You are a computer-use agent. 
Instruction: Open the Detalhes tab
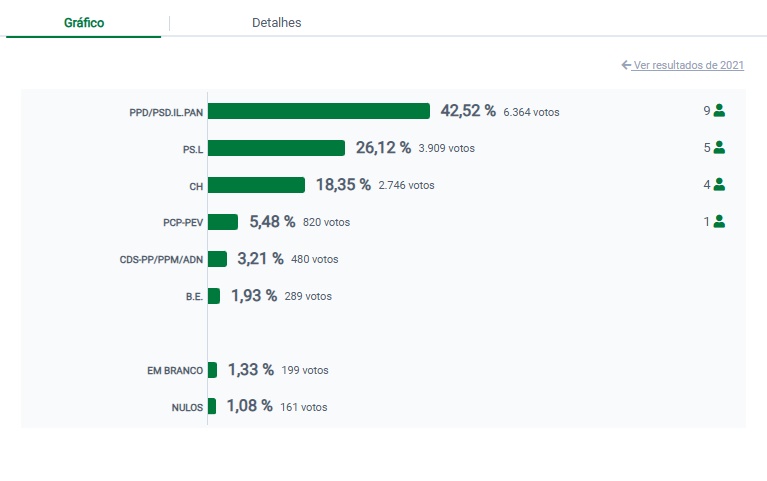276,22
